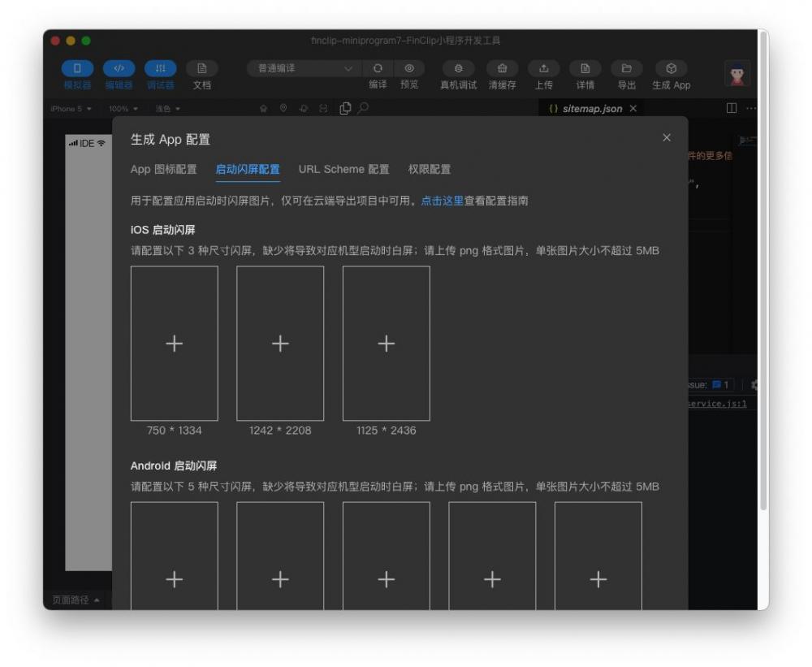Click the split editor icon
This screenshot has height=667, width=812.
[x=732, y=108]
